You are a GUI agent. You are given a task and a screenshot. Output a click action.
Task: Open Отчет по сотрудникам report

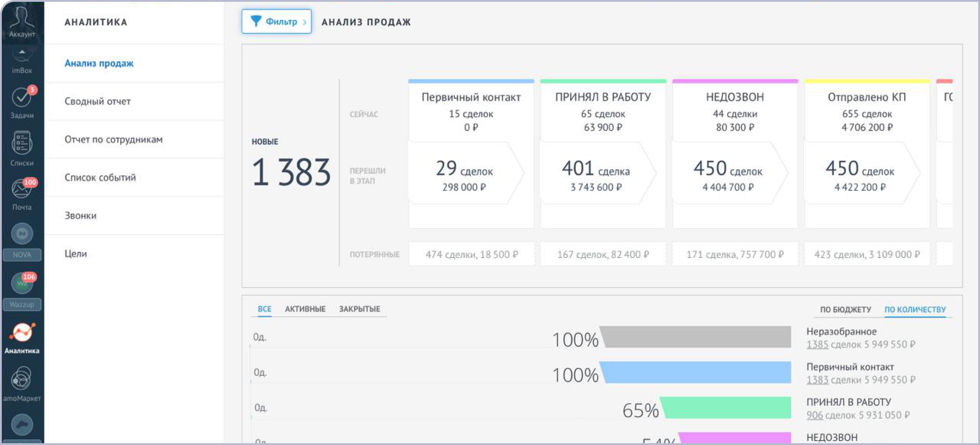tap(113, 140)
